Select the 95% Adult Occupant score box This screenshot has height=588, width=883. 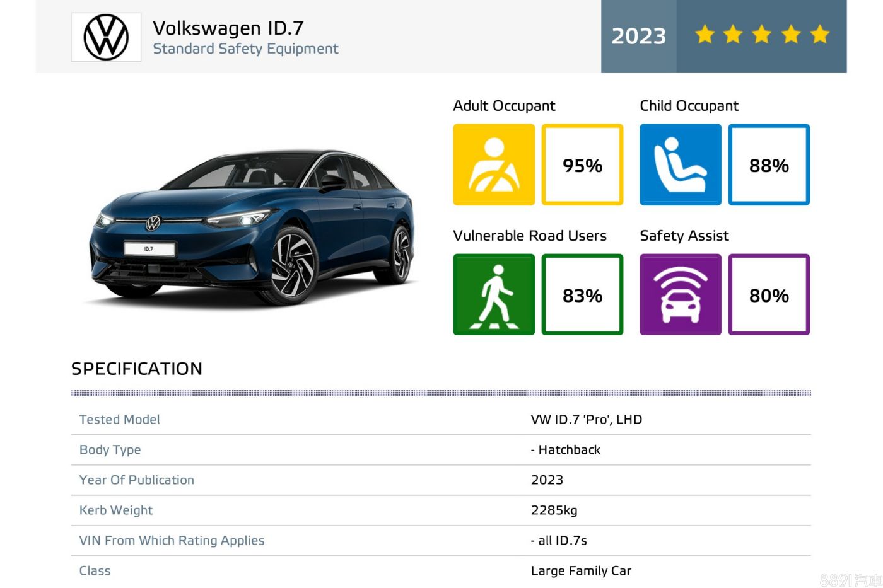click(x=582, y=165)
